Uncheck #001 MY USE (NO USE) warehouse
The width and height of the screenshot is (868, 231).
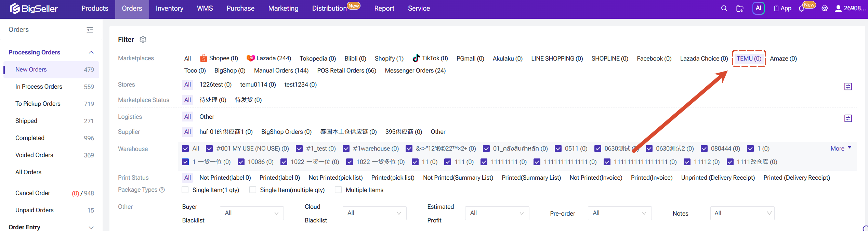(209, 149)
